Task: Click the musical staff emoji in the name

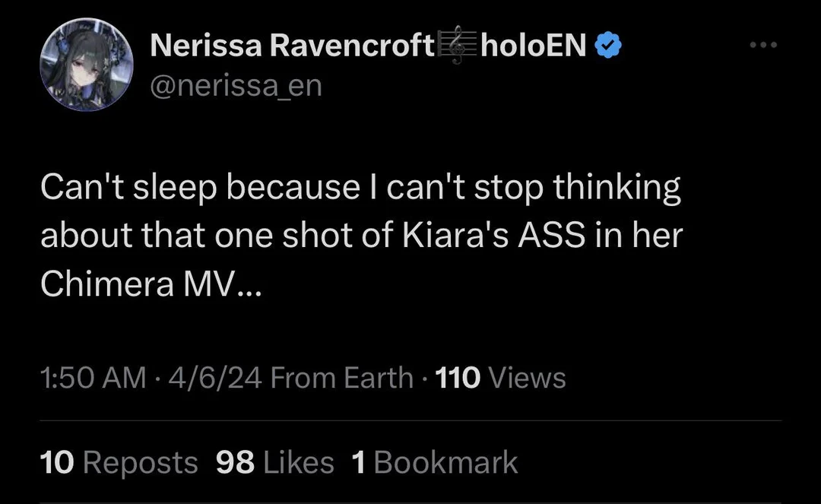Action: click(x=457, y=46)
